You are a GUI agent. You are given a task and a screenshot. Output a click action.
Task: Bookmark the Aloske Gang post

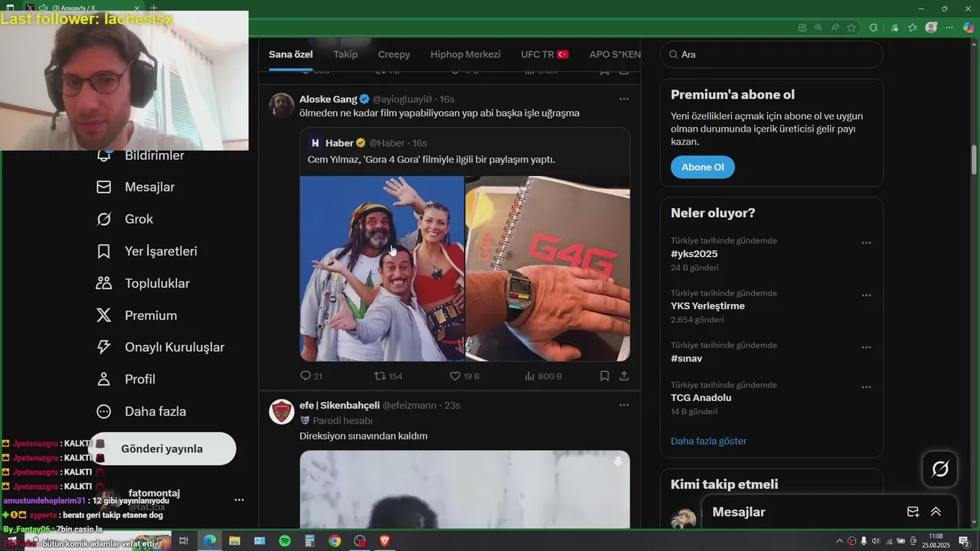(604, 376)
